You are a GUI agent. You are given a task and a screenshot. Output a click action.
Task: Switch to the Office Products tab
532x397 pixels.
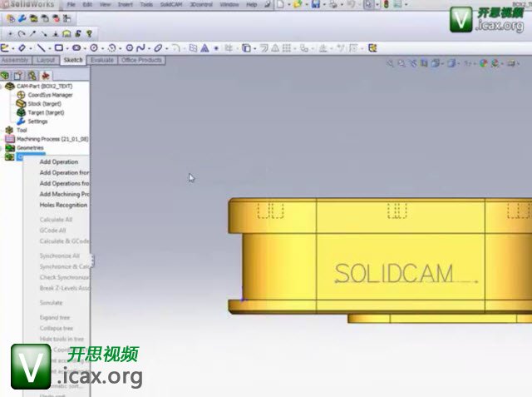click(141, 60)
